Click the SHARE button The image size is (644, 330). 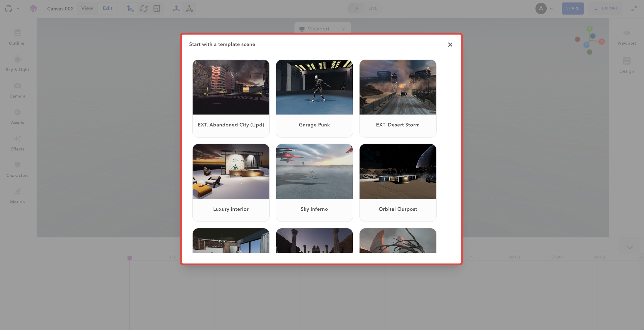573,8
